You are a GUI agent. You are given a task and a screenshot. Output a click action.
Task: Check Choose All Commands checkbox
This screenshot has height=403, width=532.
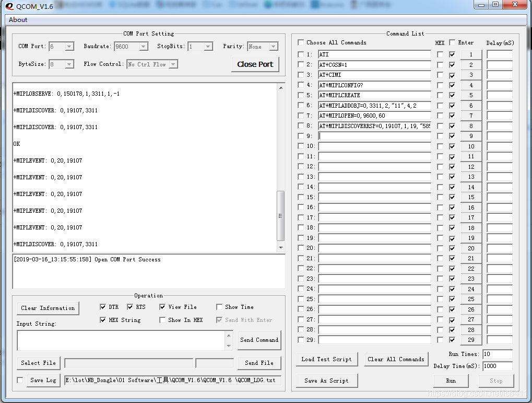pyautogui.click(x=300, y=42)
